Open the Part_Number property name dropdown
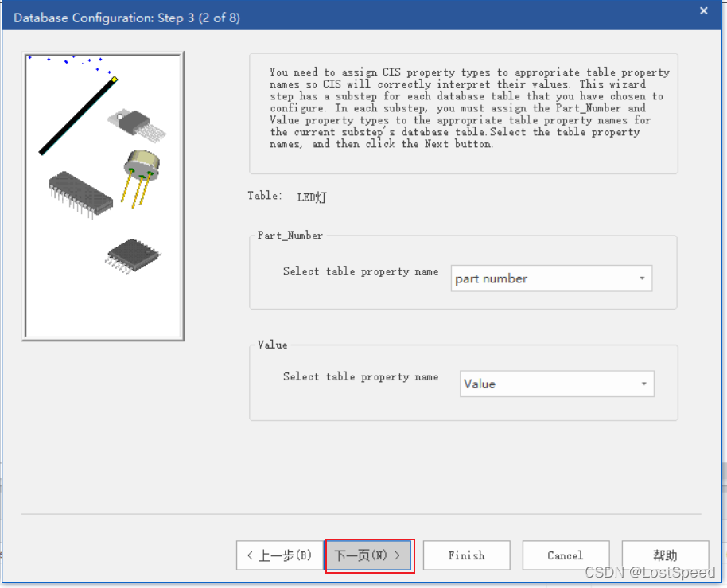Image resolution: width=727 pixels, height=588 pixels. click(551, 278)
